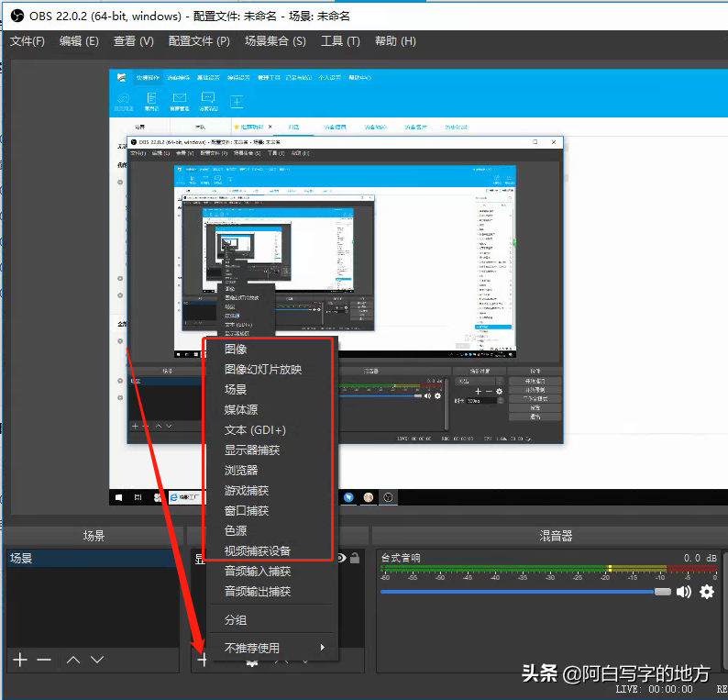728x700 pixels.
Task: Move the scene up with the arrow
Action: (x=73, y=660)
